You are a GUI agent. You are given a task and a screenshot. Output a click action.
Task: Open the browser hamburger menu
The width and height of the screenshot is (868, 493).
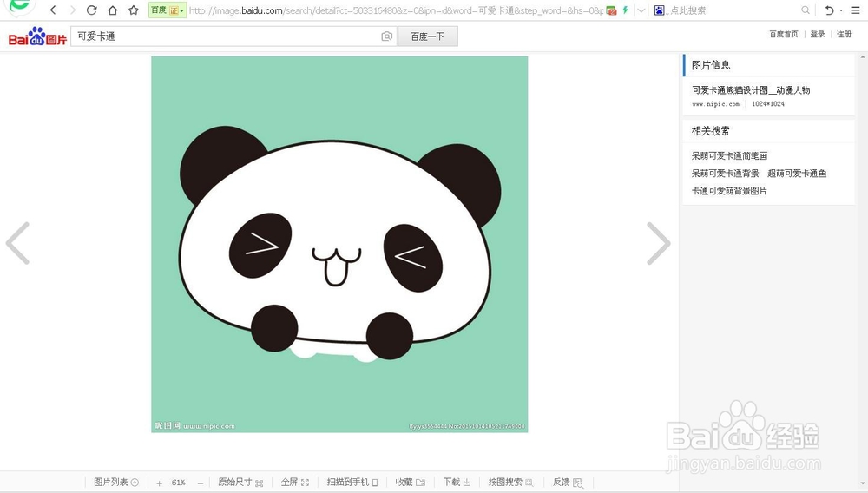[855, 10]
